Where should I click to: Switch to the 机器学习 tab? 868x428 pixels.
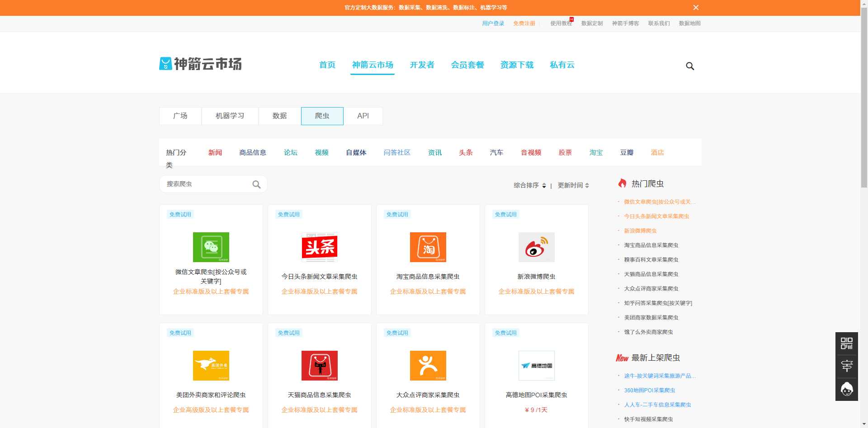click(x=230, y=116)
